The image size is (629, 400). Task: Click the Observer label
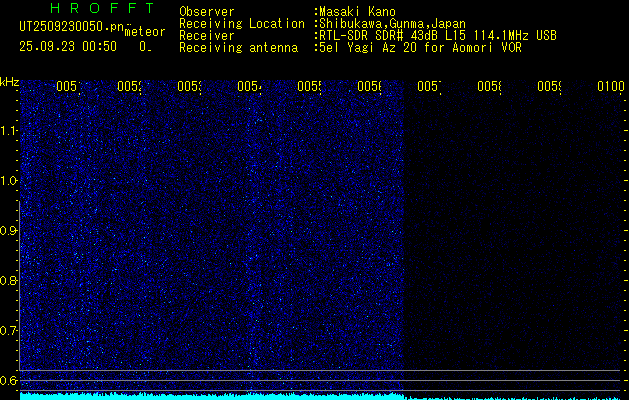click(x=207, y=12)
